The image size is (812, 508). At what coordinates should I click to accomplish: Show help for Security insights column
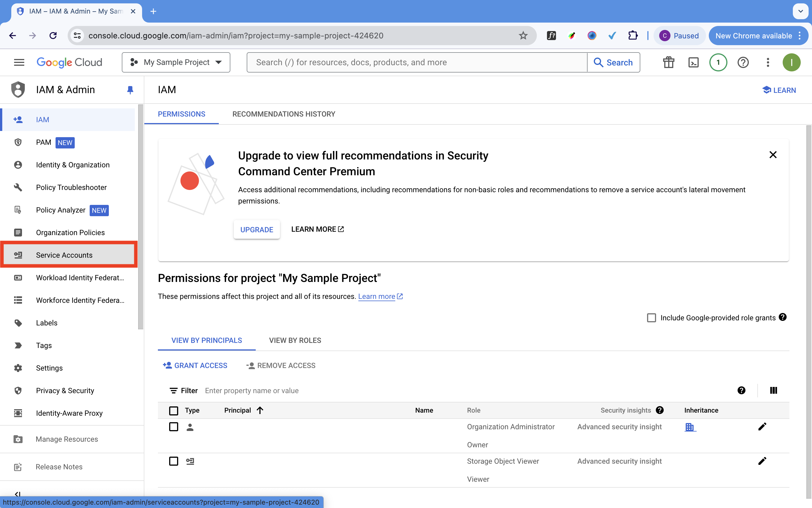pyautogui.click(x=660, y=410)
